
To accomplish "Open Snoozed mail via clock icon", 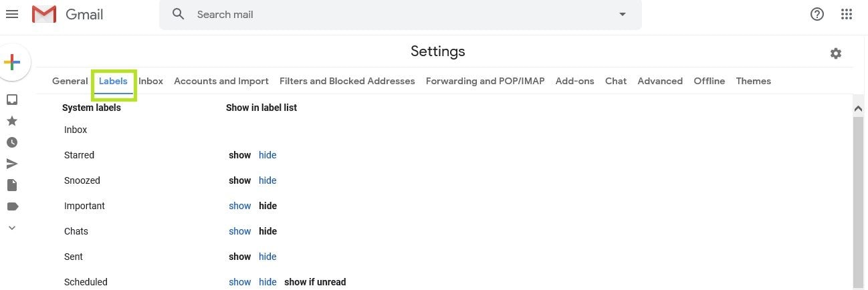I will click(12, 142).
